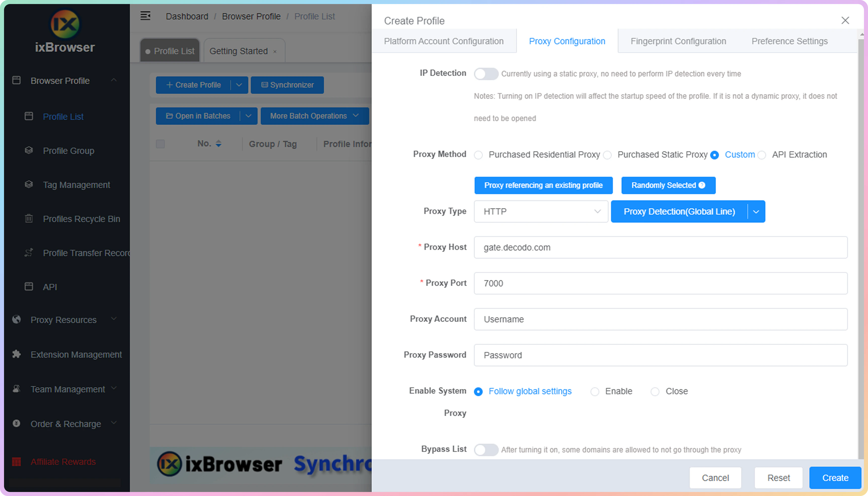Open the Proxy Type HTTP dropdown
The image size is (868, 496).
541,211
